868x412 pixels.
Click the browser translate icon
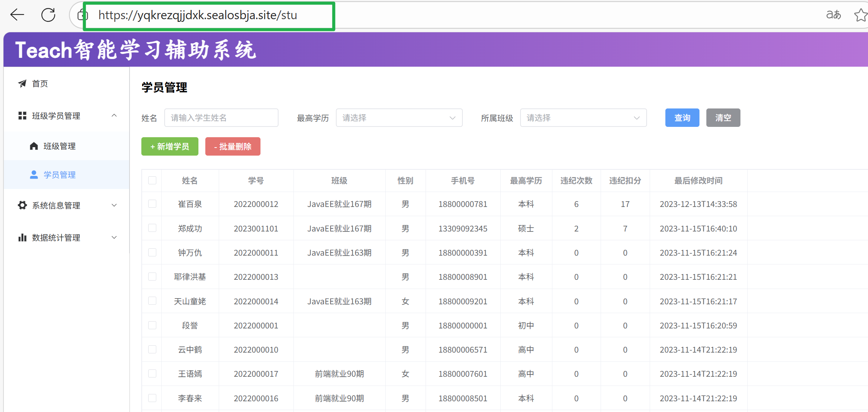pos(833,15)
